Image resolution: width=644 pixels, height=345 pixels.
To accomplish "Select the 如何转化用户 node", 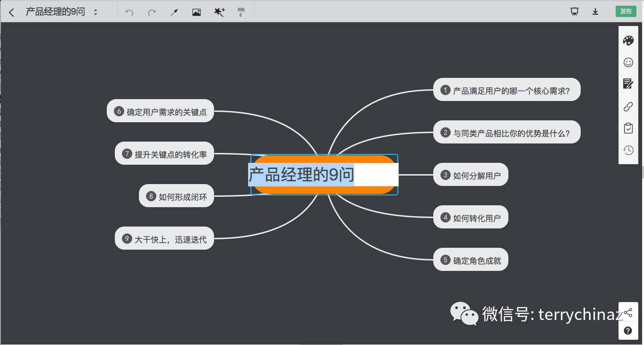I will point(471,217).
